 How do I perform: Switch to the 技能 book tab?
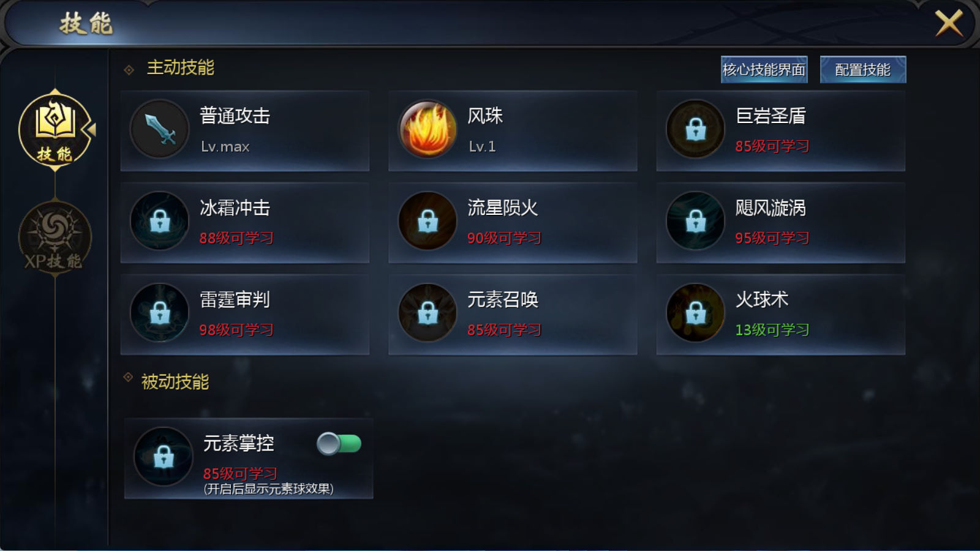click(55, 130)
